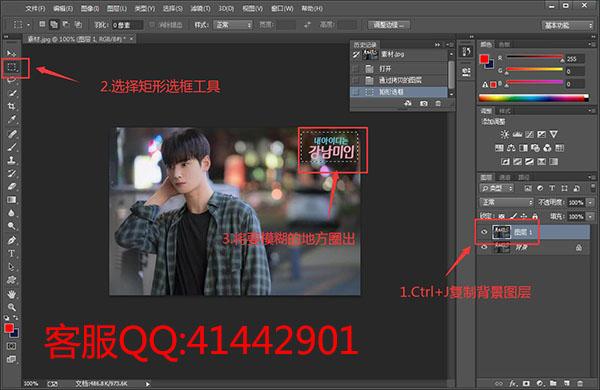Create new document from current history state

tap(408, 103)
